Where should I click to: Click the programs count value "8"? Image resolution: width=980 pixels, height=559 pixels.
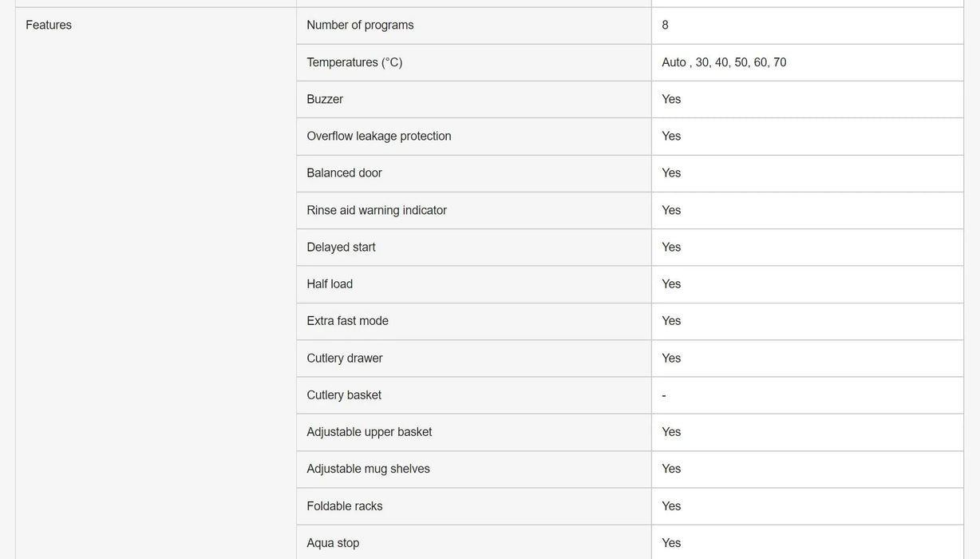[x=666, y=25]
